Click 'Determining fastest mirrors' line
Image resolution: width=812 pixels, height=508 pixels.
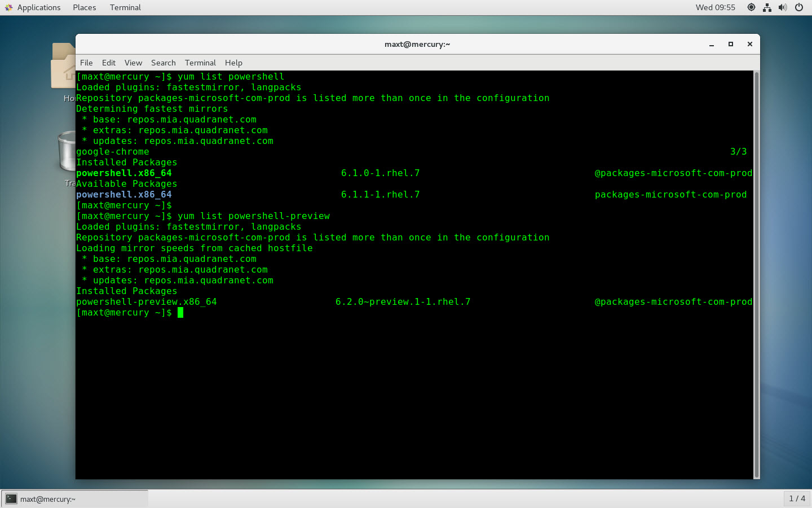point(152,109)
